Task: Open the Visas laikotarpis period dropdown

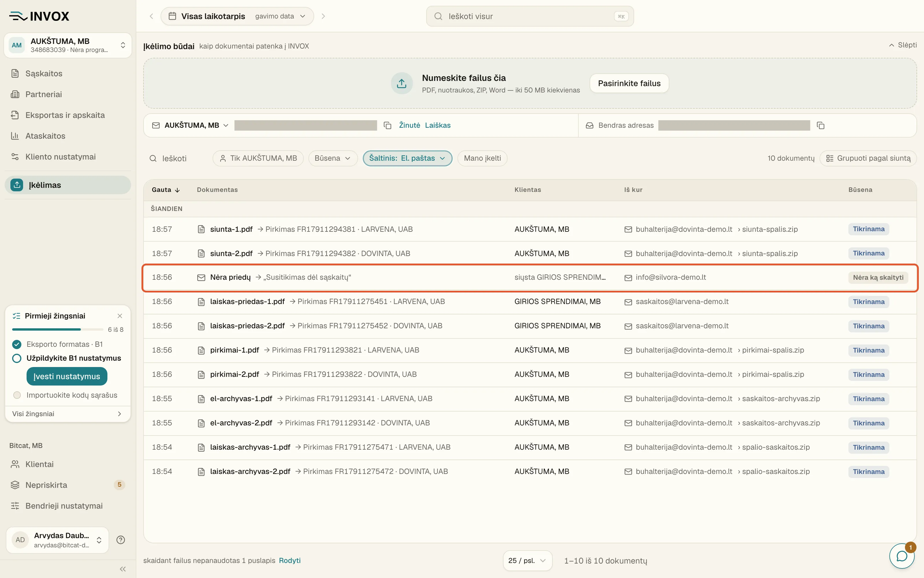Action: 237,16
